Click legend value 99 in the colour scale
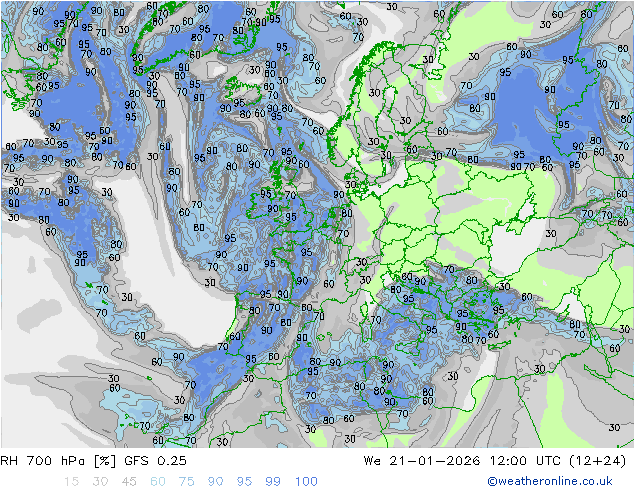This screenshot has width=634, height=490. (273, 481)
